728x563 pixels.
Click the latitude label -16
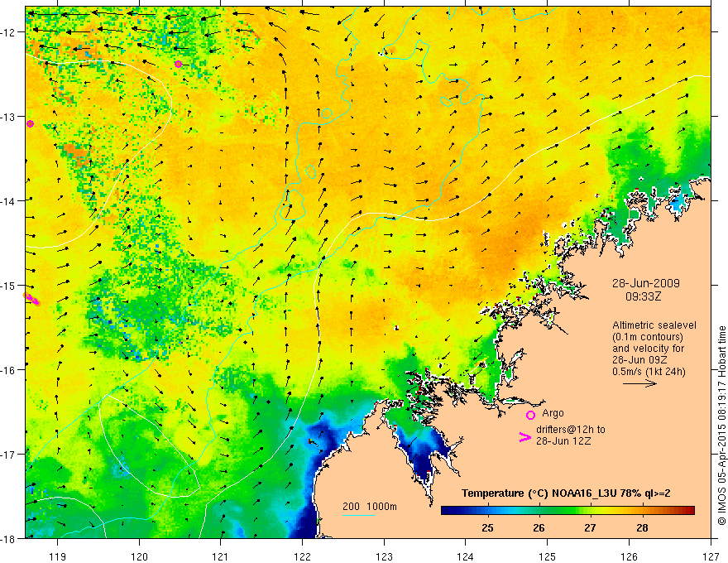[x=9, y=370]
